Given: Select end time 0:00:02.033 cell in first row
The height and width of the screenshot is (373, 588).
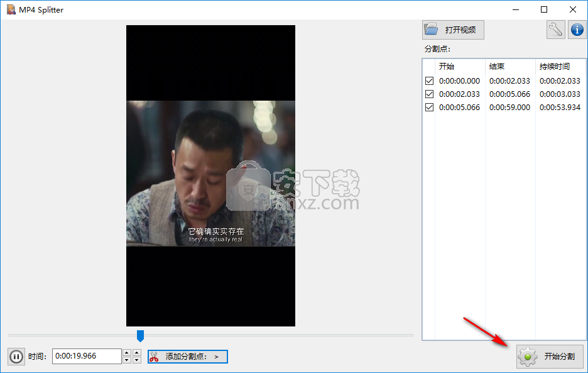Looking at the screenshot, I should pyautogui.click(x=509, y=81).
